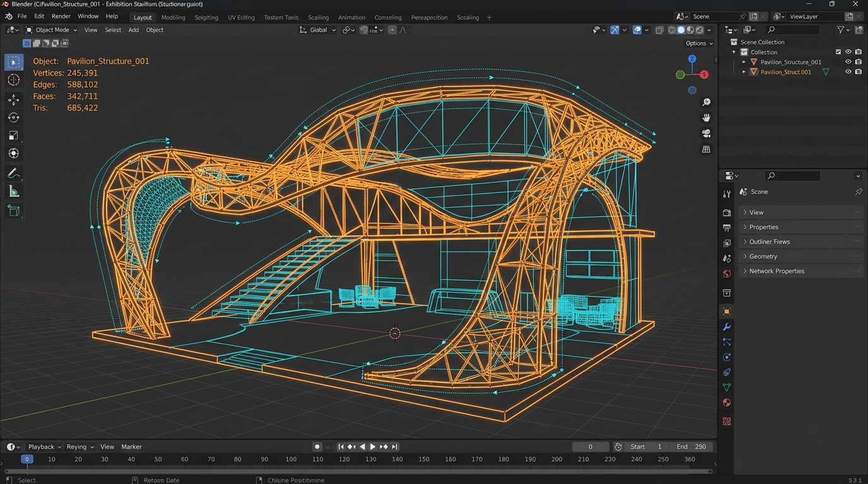This screenshot has height=484, width=868.
Task: Click the pan hand viewport icon
Action: 707,118
